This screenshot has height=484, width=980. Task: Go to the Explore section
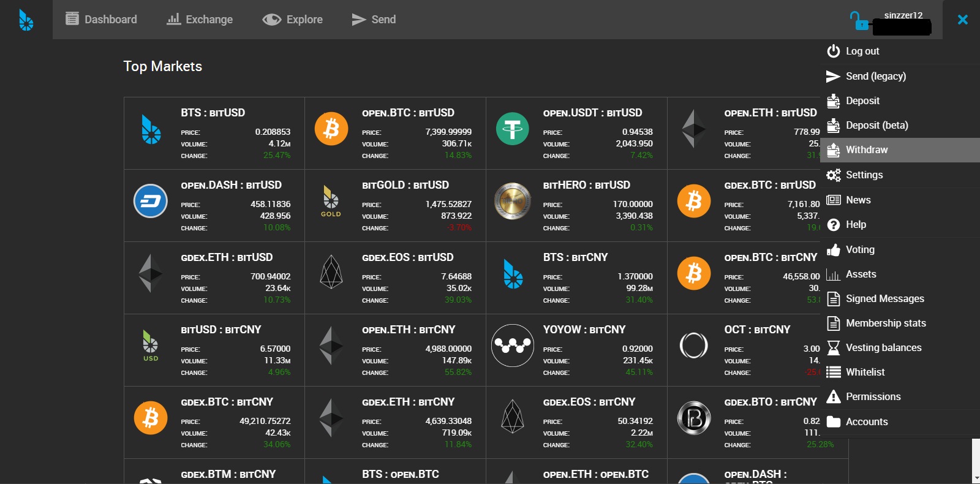pos(292,20)
